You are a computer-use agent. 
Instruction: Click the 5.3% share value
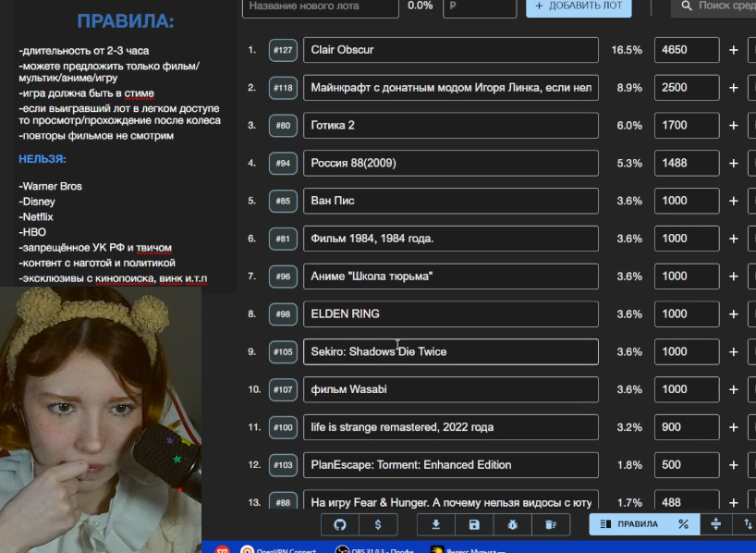tap(629, 163)
